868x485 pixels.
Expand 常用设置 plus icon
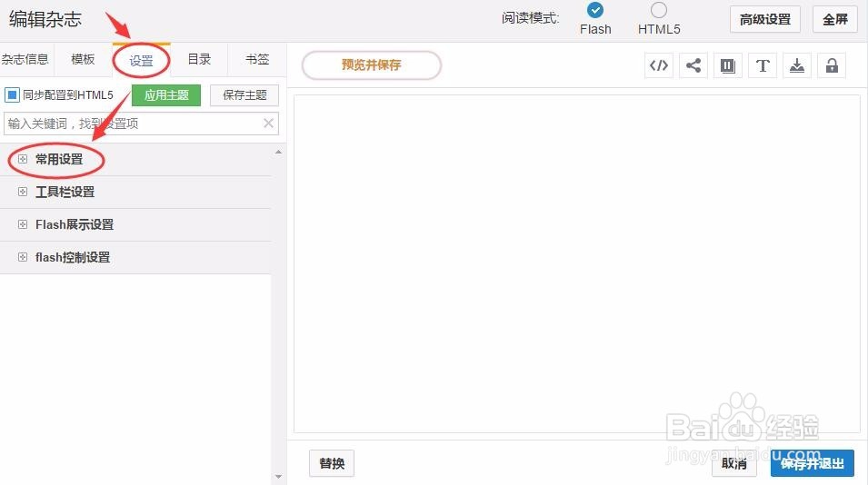pos(23,159)
